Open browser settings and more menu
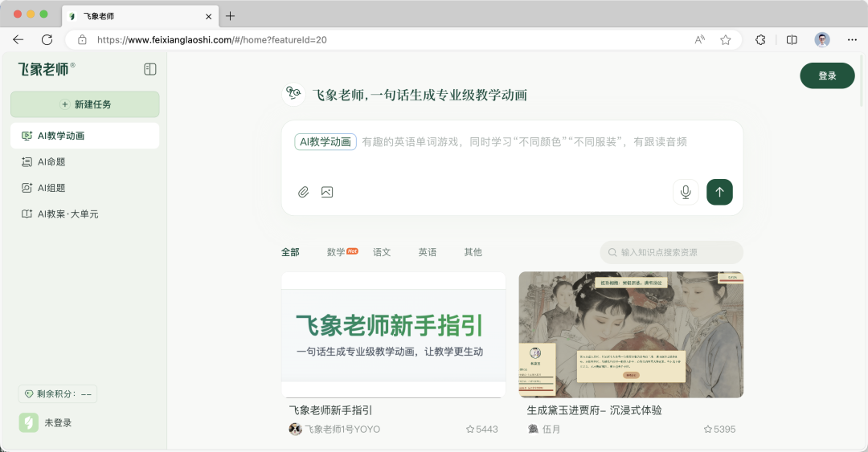868x452 pixels. [852, 40]
